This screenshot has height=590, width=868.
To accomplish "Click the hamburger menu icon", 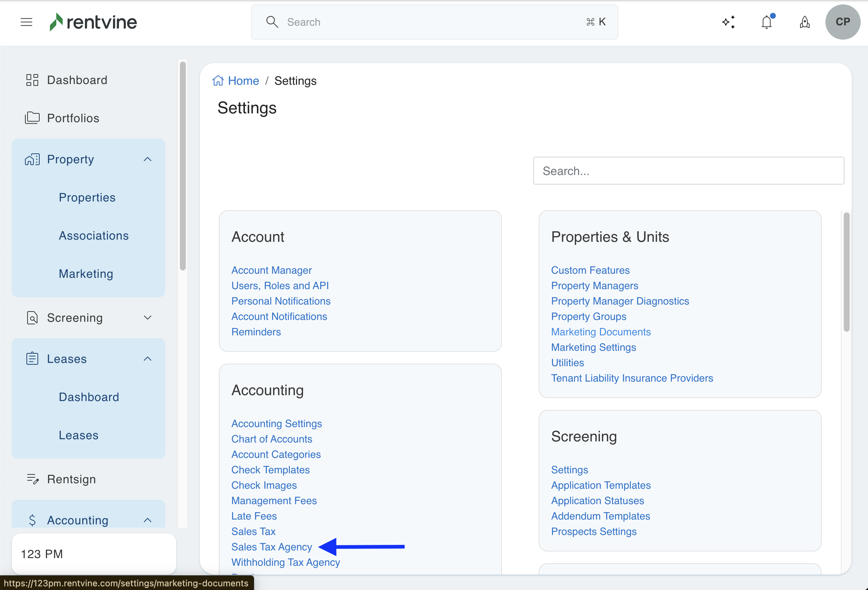I will 26,22.
